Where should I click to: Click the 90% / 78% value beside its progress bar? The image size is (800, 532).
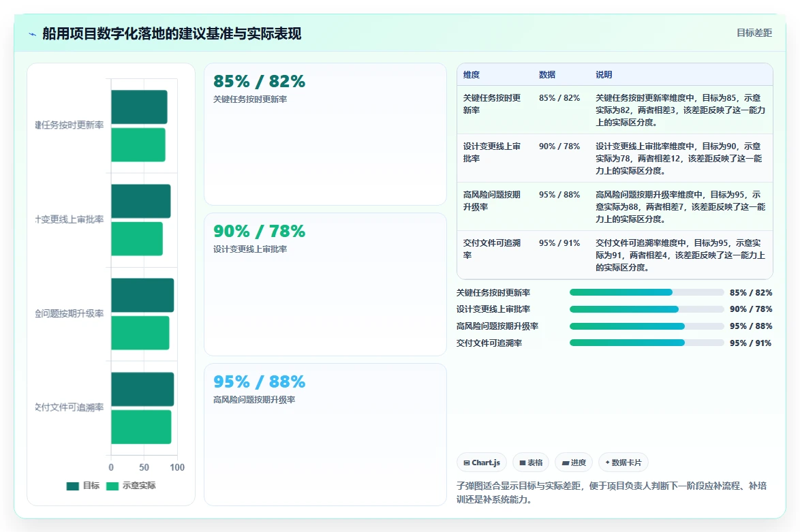[x=751, y=309]
